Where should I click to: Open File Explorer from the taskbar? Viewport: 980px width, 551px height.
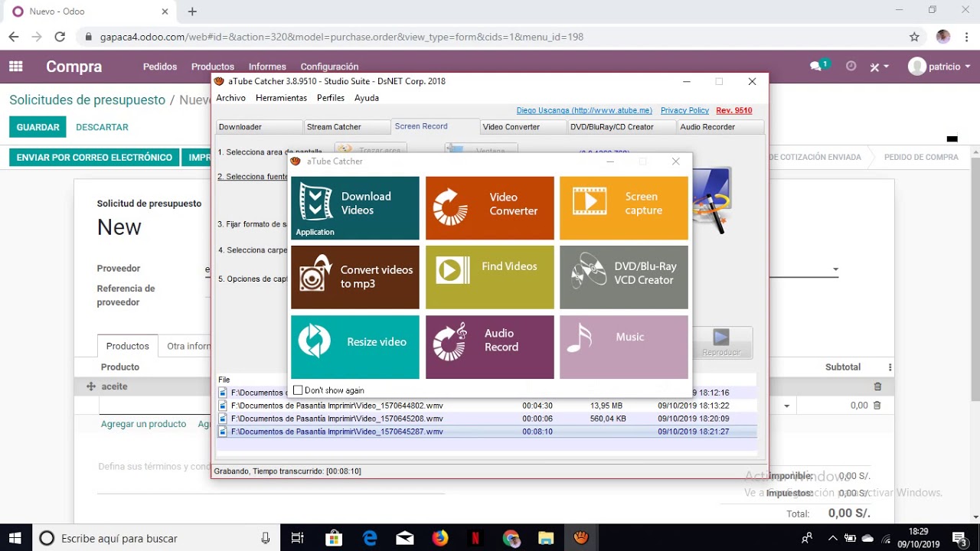(545, 538)
